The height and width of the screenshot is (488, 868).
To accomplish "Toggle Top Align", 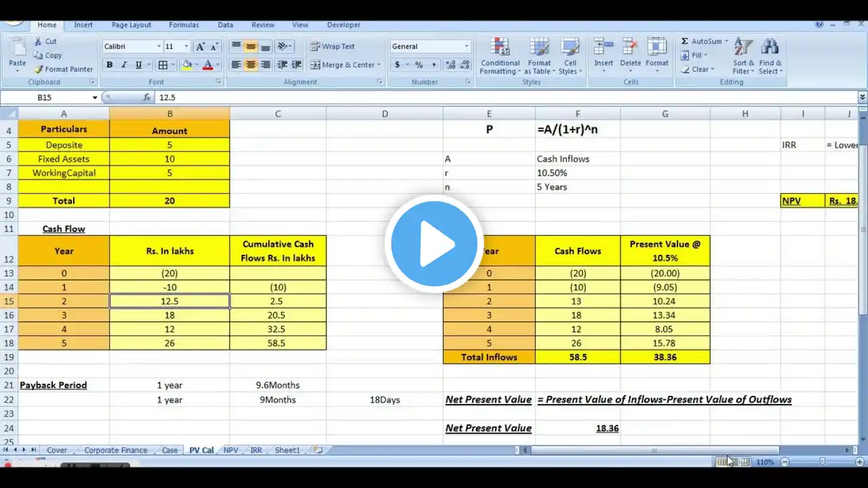I will pyautogui.click(x=236, y=46).
